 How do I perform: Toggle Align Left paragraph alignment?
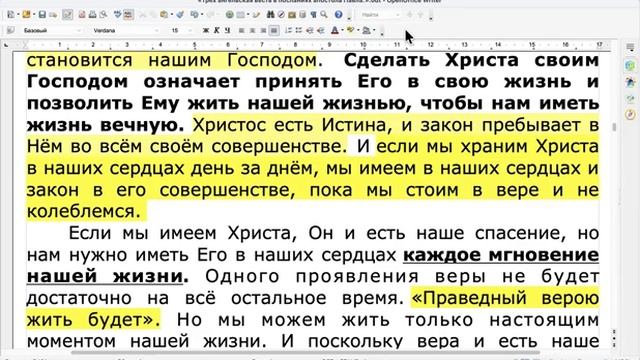coord(242,30)
